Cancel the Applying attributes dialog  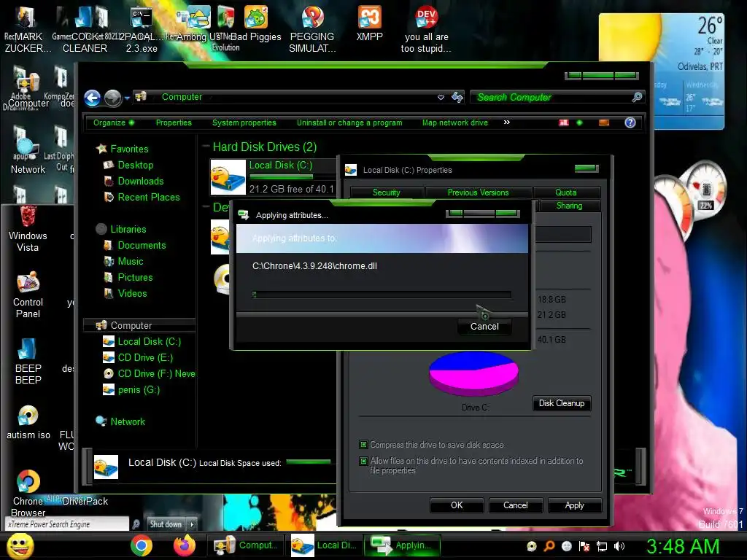coord(484,327)
